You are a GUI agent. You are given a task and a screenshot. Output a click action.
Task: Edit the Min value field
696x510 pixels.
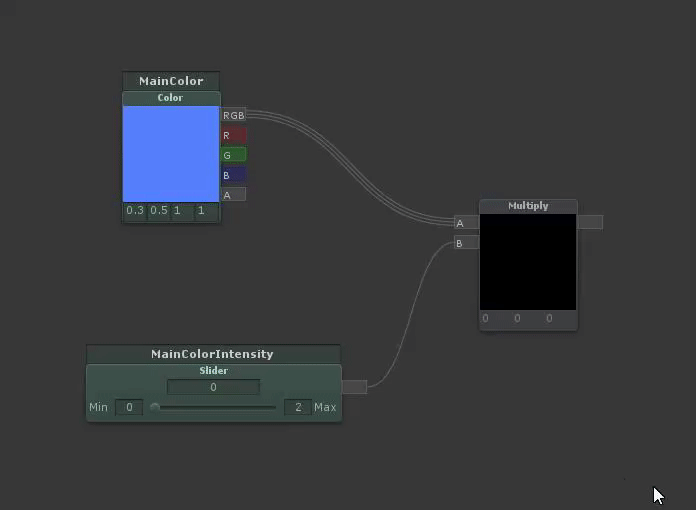(129, 407)
